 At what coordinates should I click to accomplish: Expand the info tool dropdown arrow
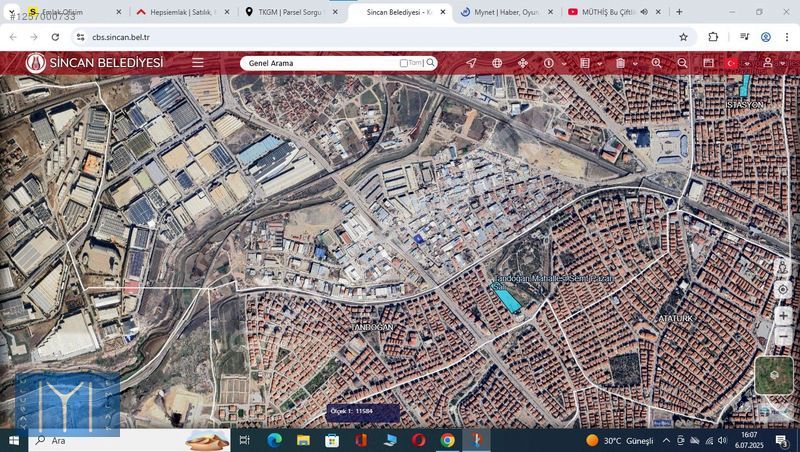563,64
